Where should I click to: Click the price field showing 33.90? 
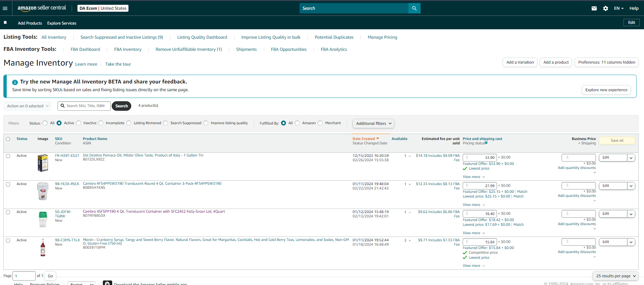pos(480,157)
